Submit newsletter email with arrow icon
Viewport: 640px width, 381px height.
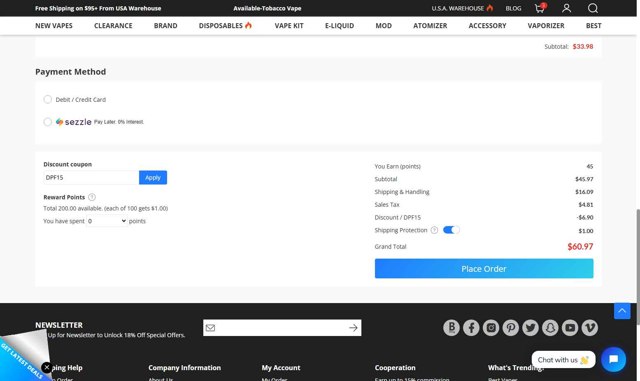[353, 328]
